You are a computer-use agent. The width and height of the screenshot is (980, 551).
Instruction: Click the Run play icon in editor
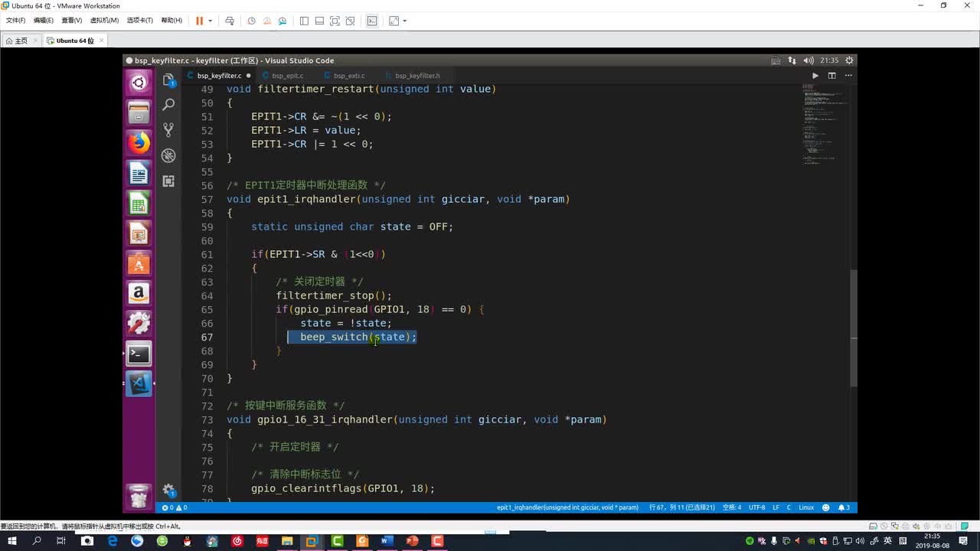pyautogui.click(x=815, y=76)
